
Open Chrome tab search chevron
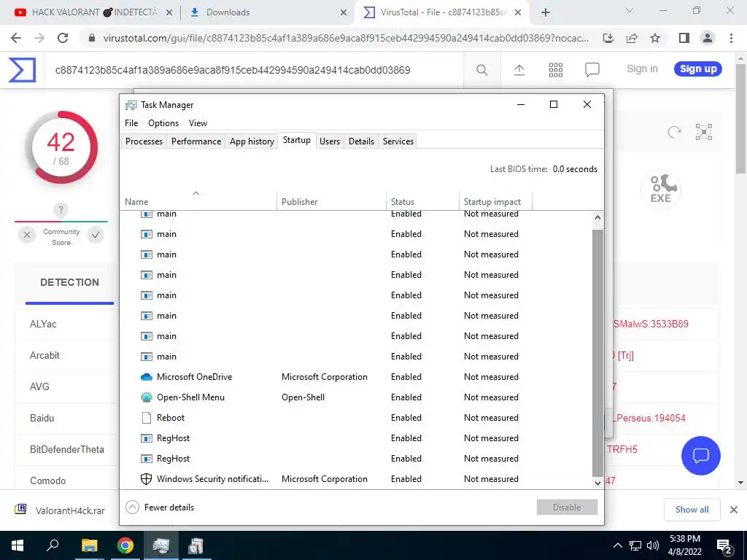630,10
